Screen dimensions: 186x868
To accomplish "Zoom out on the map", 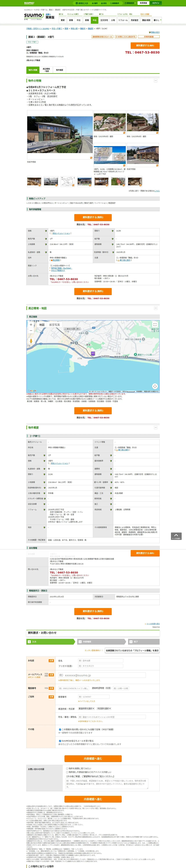I will pos(31,331).
